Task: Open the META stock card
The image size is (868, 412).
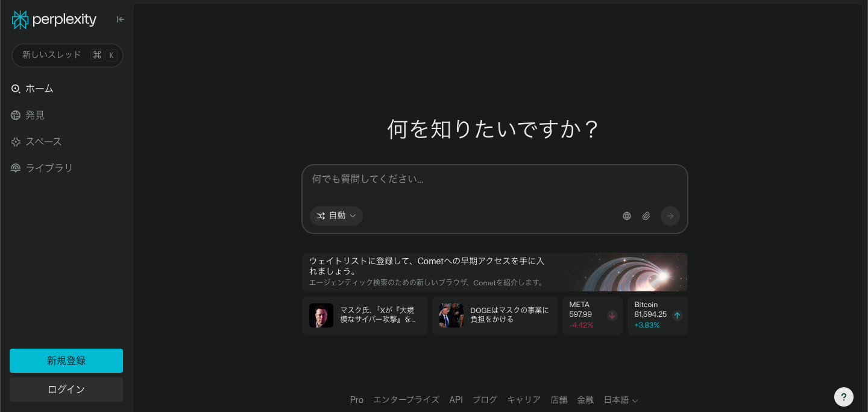Action: click(593, 315)
